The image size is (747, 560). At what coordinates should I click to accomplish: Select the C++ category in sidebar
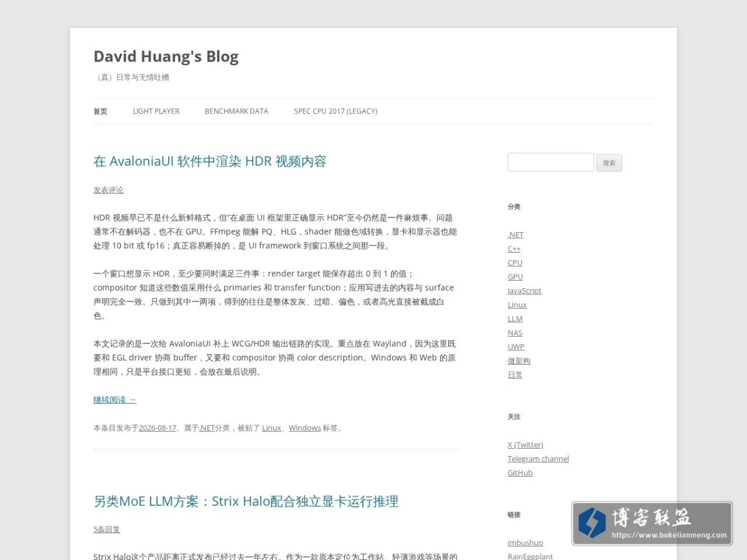pos(514,249)
